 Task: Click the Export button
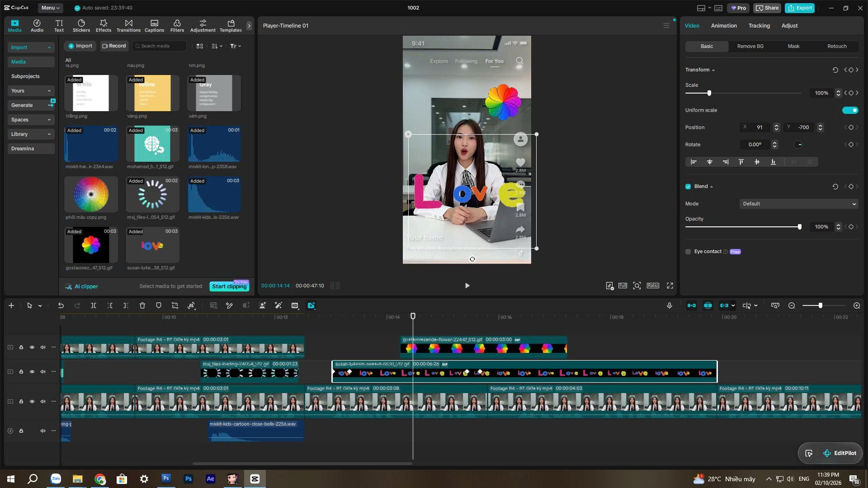coord(800,8)
